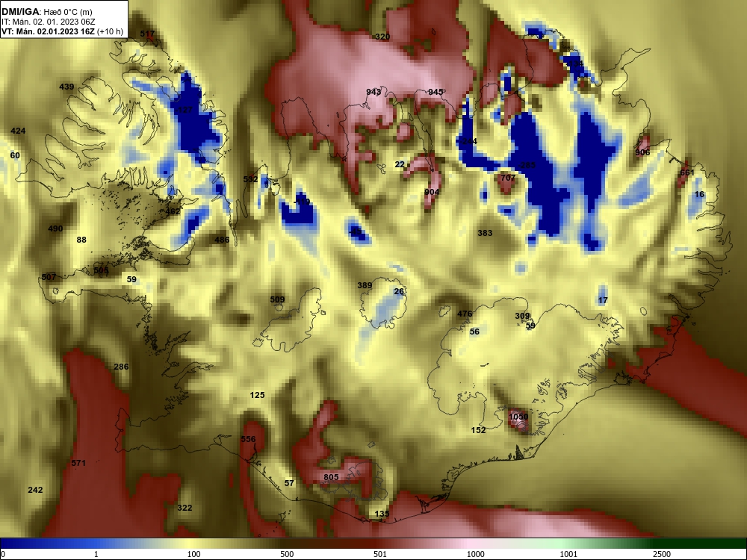747x560 pixels.
Task: Click the value 125 on the map
Action: pyautogui.click(x=257, y=395)
